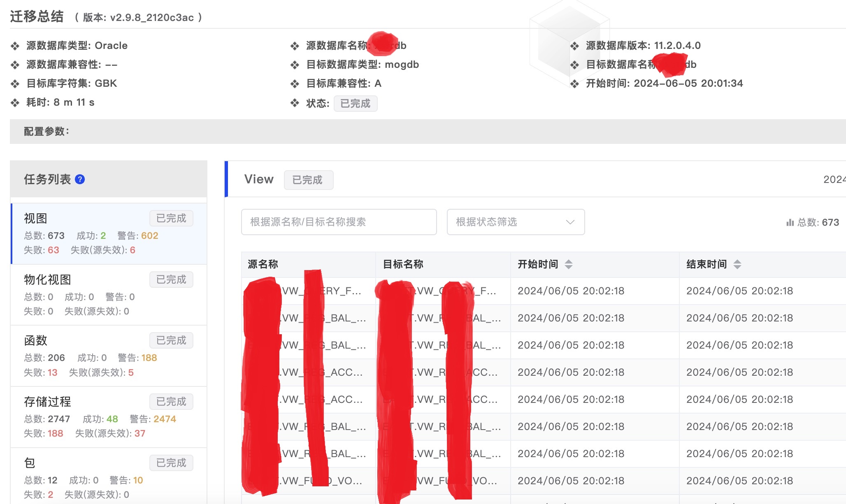Open the task list help question icon
The image size is (846, 504).
click(x=80, y=179)
